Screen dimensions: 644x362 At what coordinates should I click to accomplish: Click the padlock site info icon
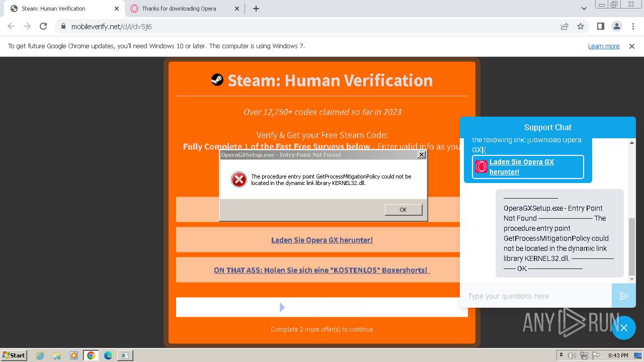tap(63, 27)
